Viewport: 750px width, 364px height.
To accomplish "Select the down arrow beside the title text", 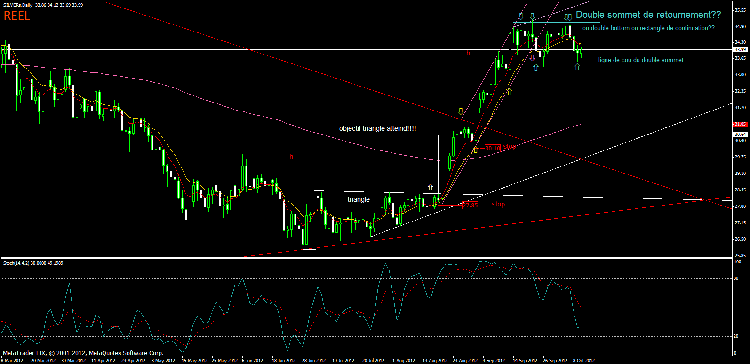I will coord(567,17).
